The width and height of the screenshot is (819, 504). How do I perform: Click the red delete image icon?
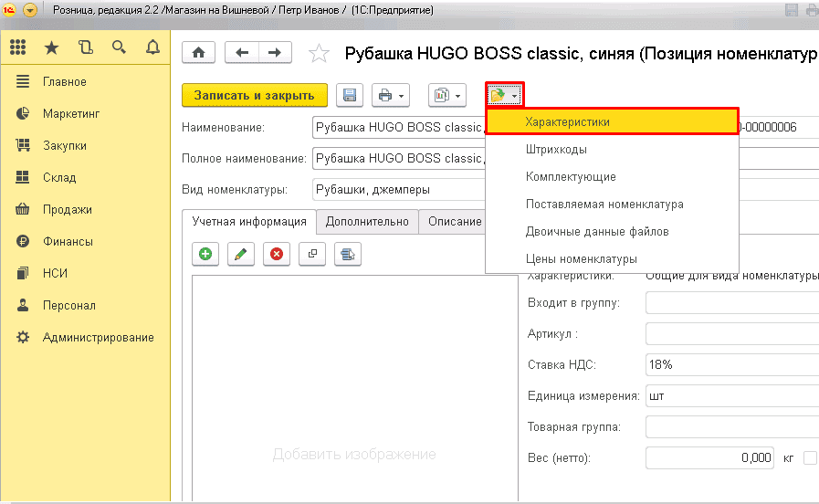click(x=276, y=255)
